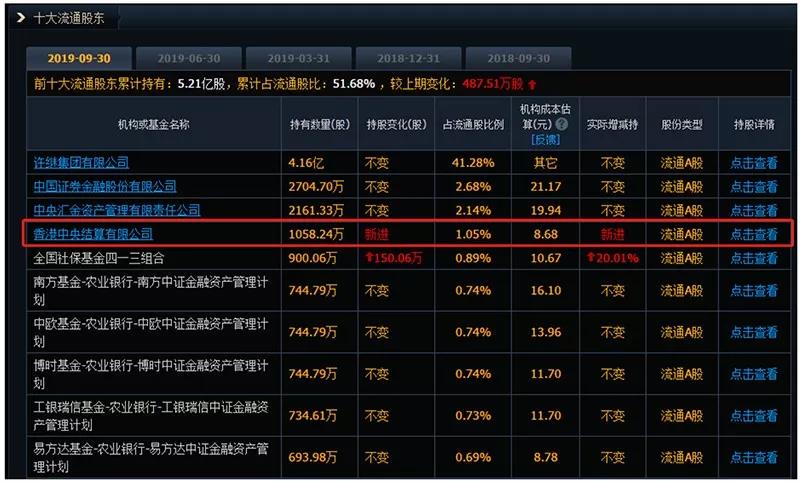Open the 中央汇金资产管理有限责任公司 link

(116, 210)
